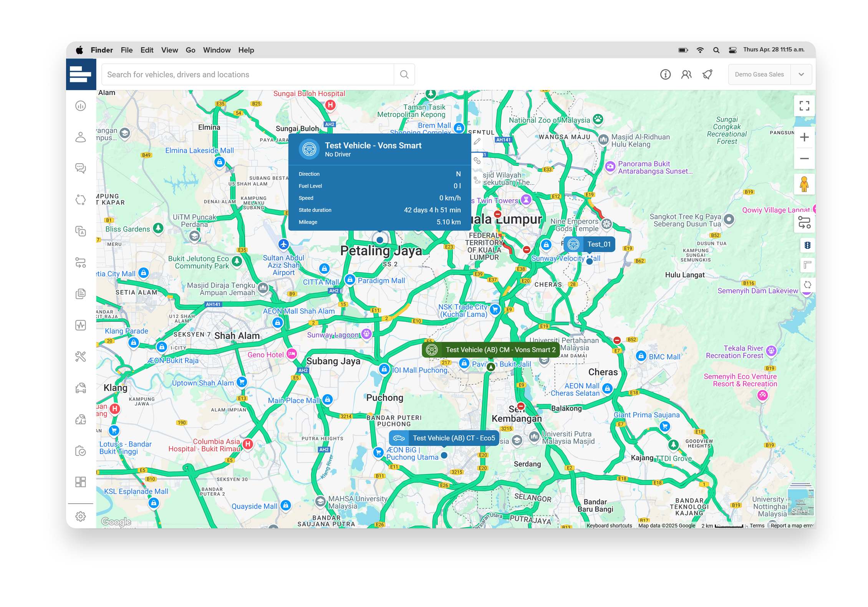Open the messages chat icon in sidebar
This screenshot has height=607, width=868.
(81, 168)
